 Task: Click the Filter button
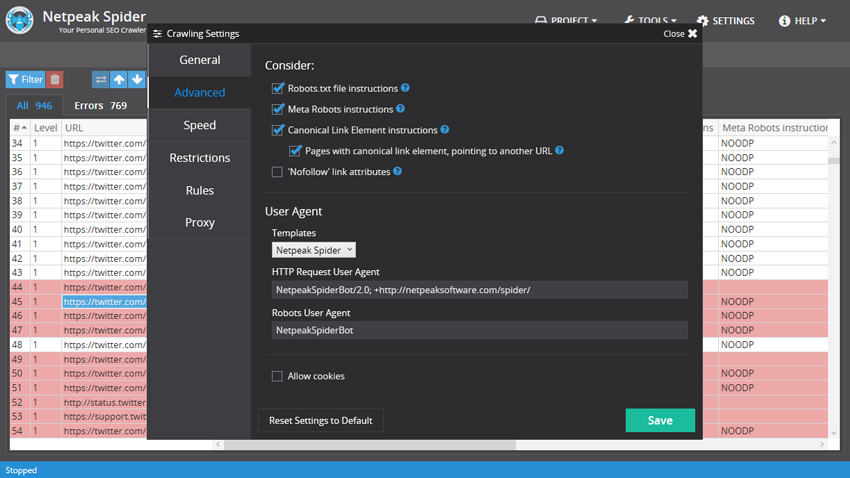[x=25, y=79]
